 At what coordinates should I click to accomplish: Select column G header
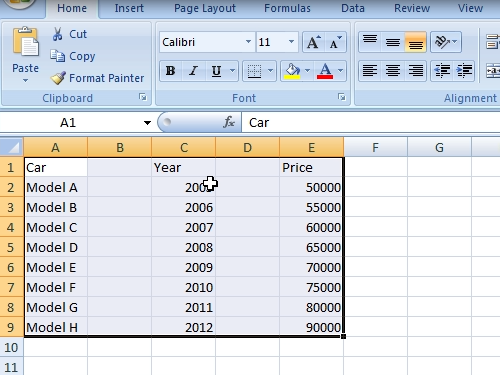click(439, 147)
